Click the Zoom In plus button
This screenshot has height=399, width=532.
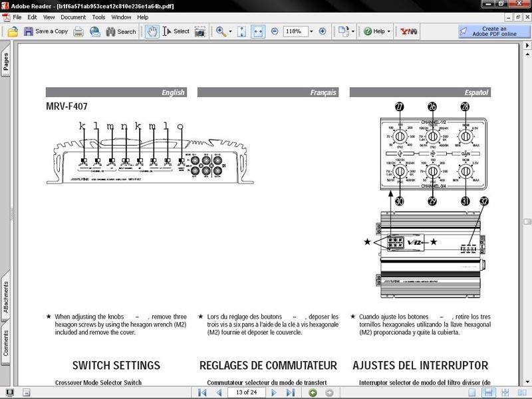[x=323, y=31]
